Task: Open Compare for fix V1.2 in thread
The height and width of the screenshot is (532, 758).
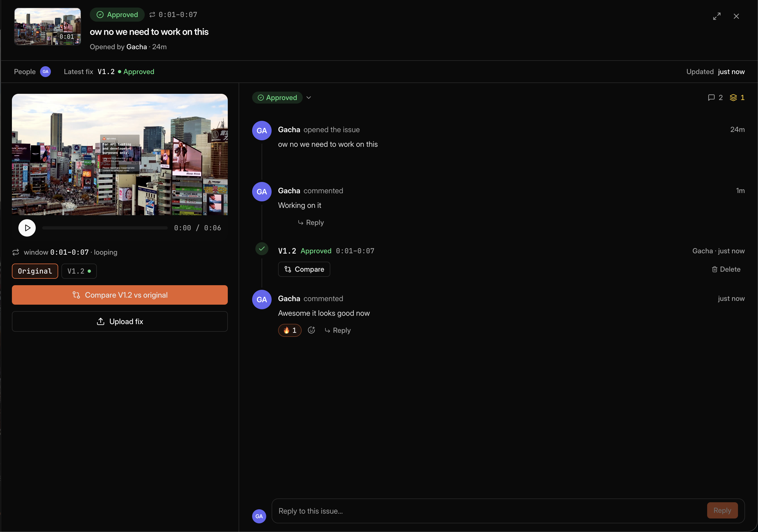Action: 304,270
